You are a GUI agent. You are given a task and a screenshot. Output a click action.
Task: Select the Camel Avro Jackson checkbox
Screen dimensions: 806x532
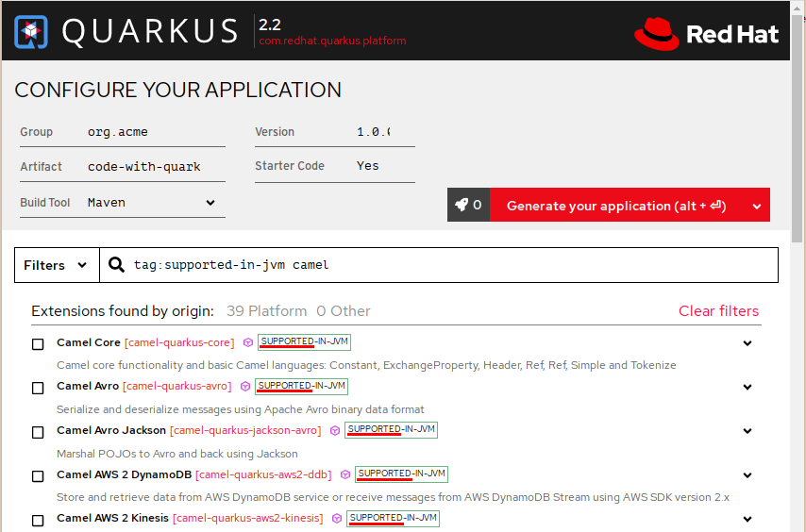pyautogui.click(x=38, y=432)
